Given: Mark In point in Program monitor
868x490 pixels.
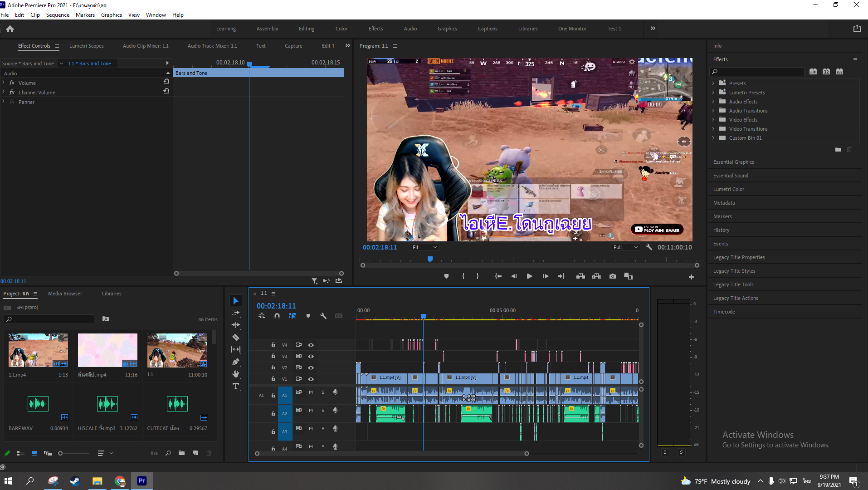Looking at the screenshot, I should [x=463, y=276].
